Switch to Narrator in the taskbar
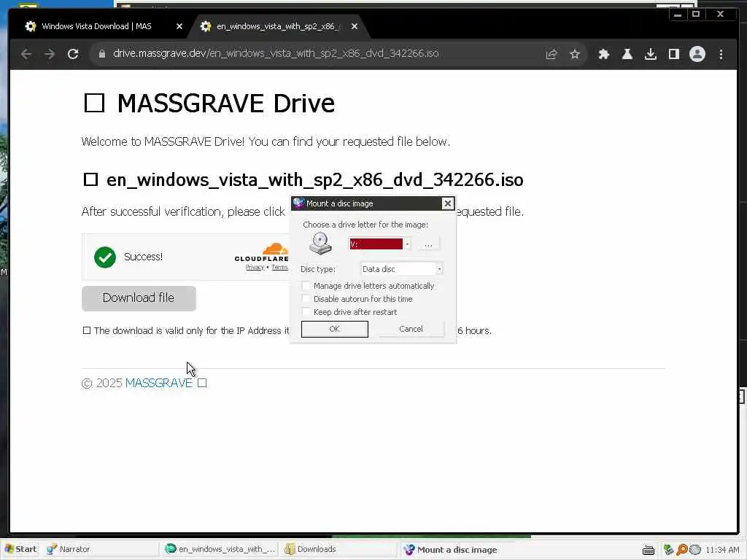This screenshot has height=560, width=747. pos(100,549)
